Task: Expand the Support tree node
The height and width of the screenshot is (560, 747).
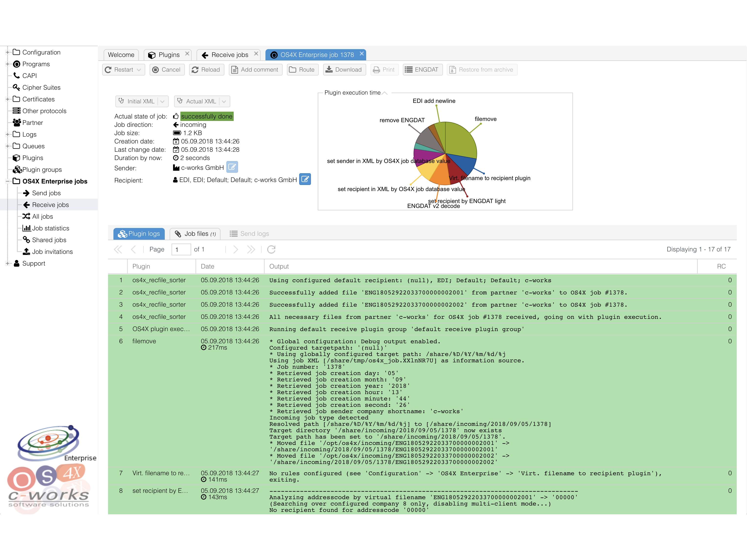Action: (x=7, y=264)
